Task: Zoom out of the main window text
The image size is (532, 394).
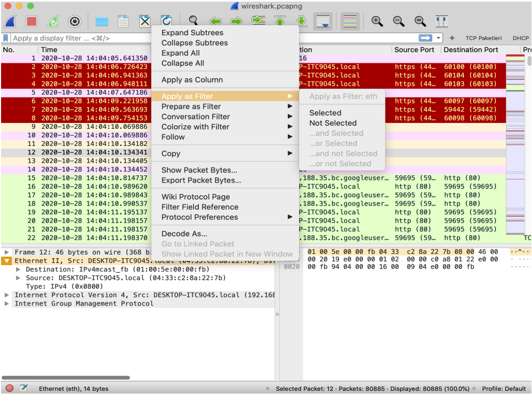Action: pos(399,21)
